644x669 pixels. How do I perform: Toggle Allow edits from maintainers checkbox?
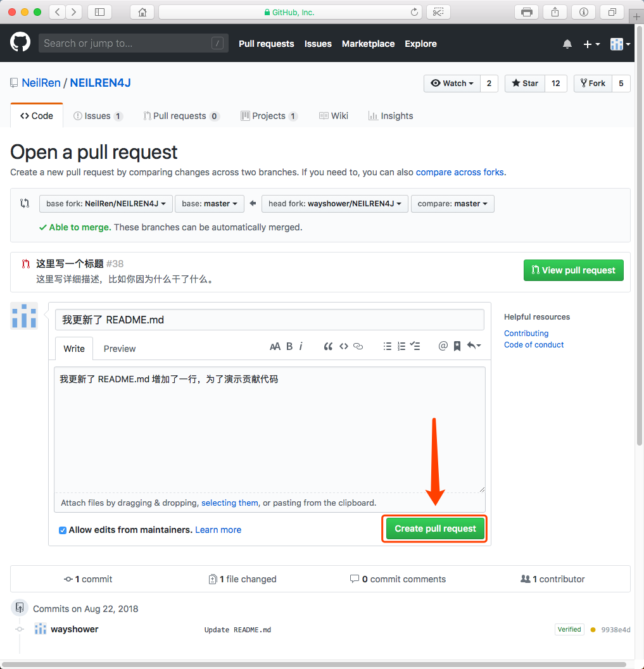(x=63, y=530)
